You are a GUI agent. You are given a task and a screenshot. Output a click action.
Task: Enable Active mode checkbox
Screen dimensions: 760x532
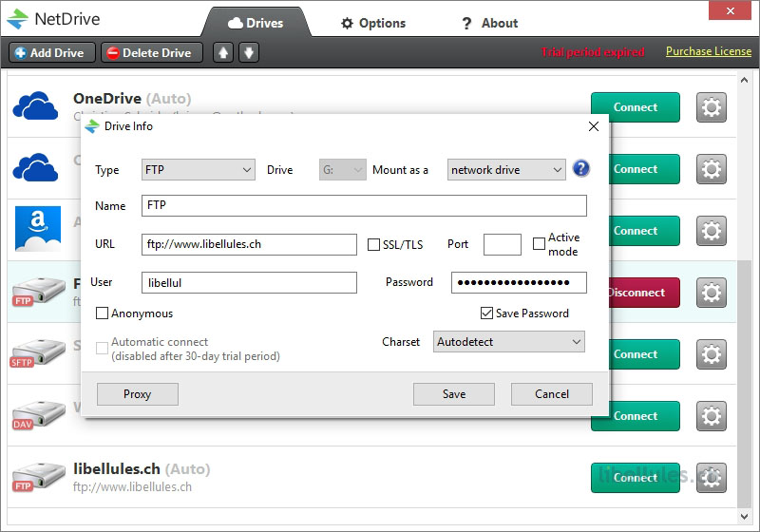(539, 244)
